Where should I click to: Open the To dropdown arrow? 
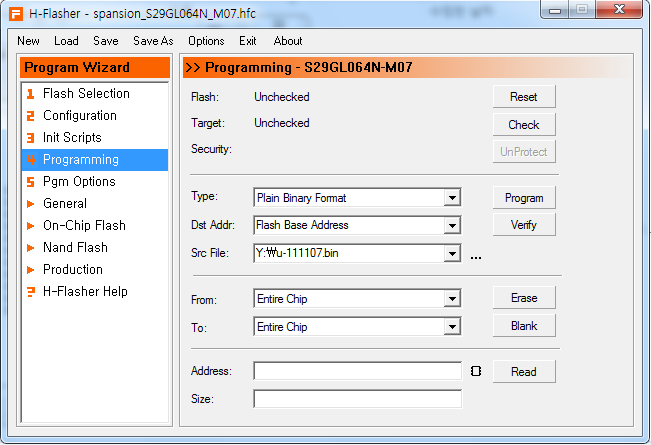pyautogui.click(x=452, y=327)
